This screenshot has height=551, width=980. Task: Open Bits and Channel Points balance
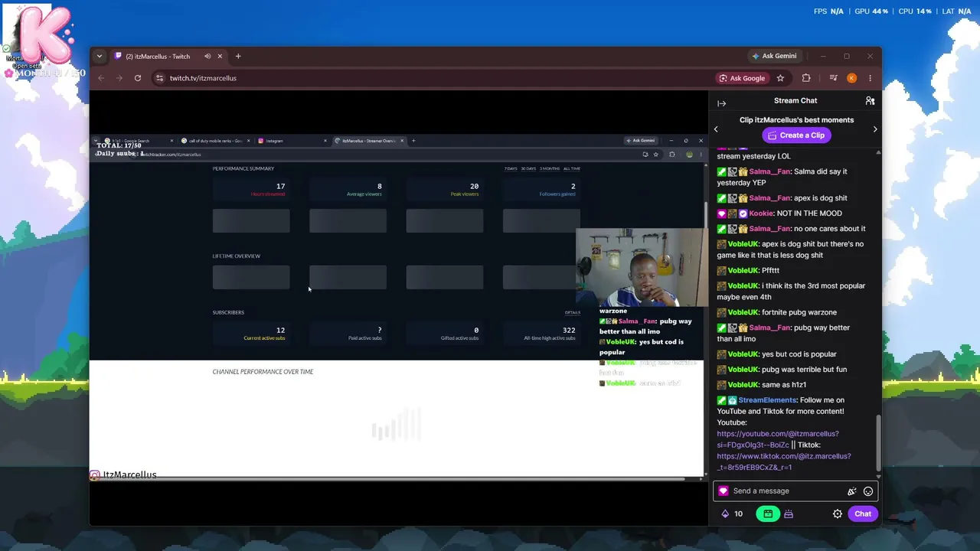[x=732, y=514]
